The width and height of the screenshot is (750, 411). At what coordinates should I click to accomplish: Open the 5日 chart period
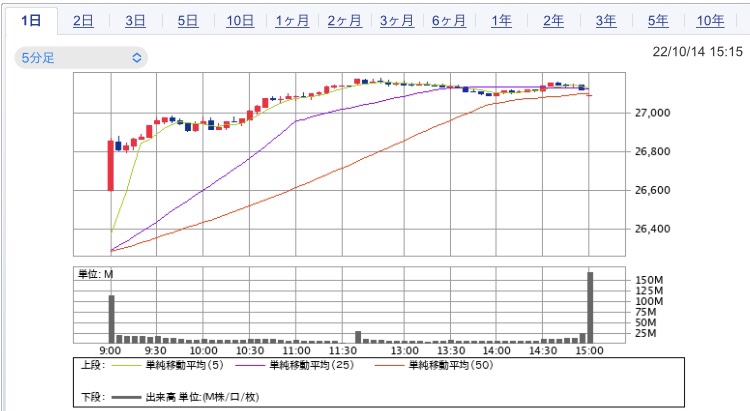[x=188, y=21]
